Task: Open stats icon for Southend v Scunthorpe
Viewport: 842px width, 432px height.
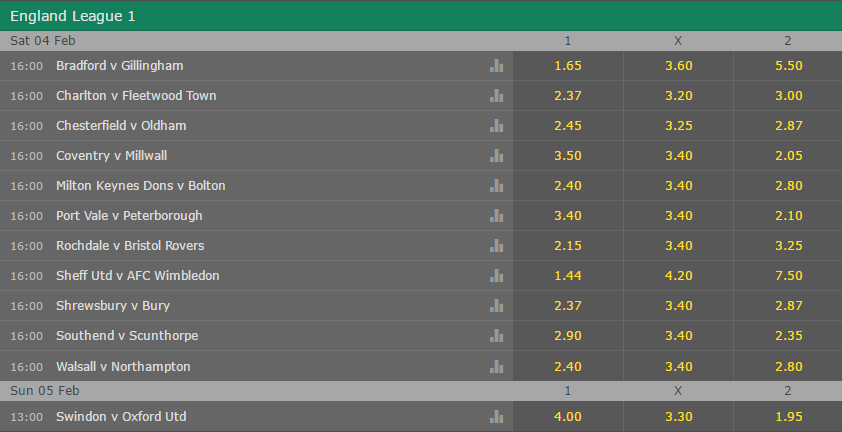Action: pyautogui.click(x=497, y=336)
